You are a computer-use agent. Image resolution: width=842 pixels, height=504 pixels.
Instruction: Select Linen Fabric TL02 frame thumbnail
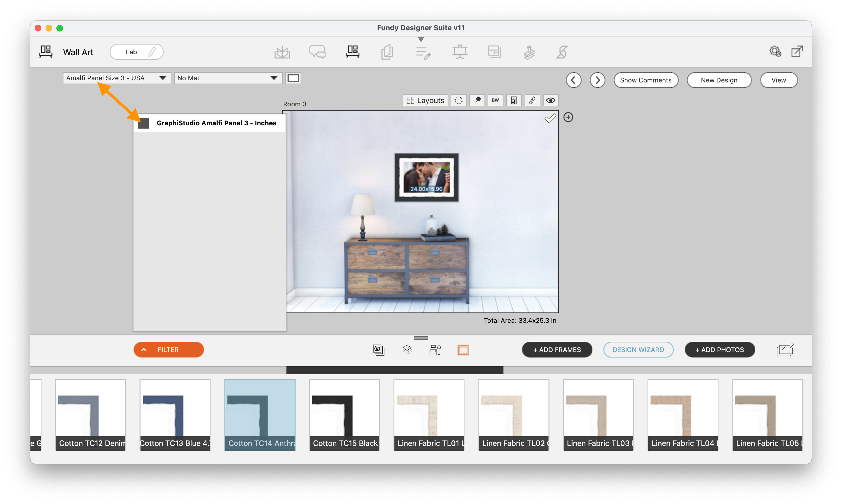click(x=514, y=415)
